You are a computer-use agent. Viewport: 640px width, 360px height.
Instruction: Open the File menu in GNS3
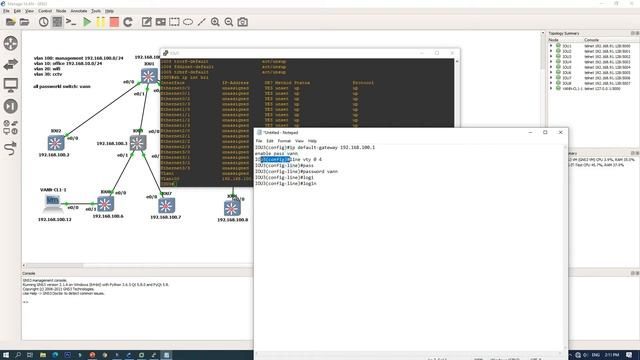coord(6,11)
